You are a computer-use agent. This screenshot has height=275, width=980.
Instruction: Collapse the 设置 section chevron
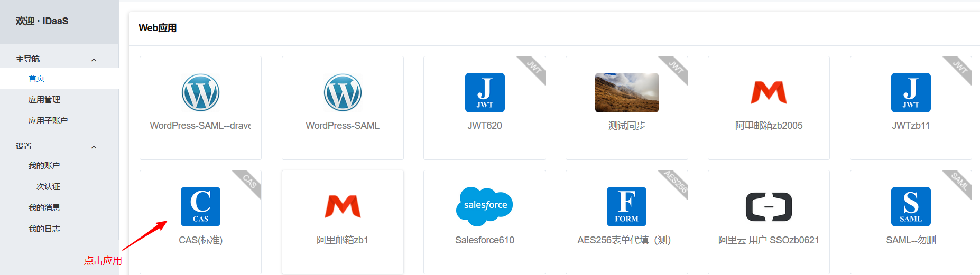(94, 147)
